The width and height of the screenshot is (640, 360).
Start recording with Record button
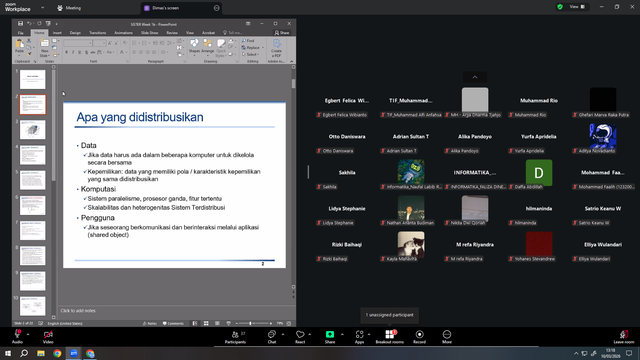[x=419, y=337]
